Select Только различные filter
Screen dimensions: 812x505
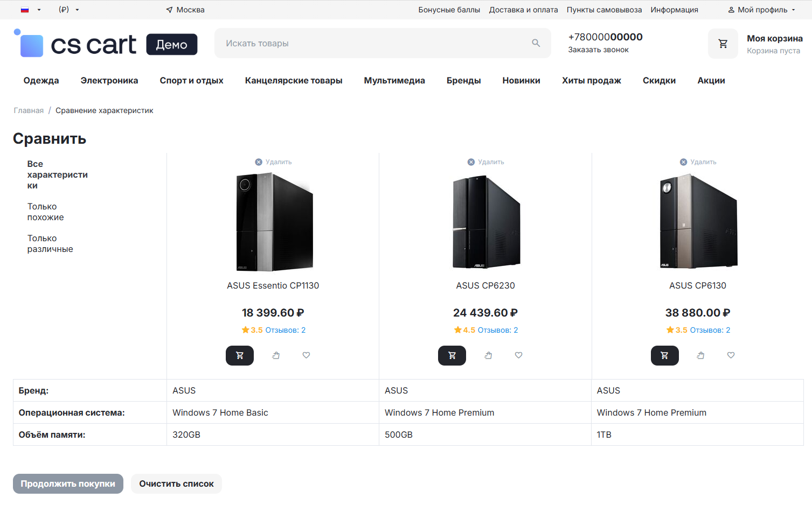tap(50, 243)
